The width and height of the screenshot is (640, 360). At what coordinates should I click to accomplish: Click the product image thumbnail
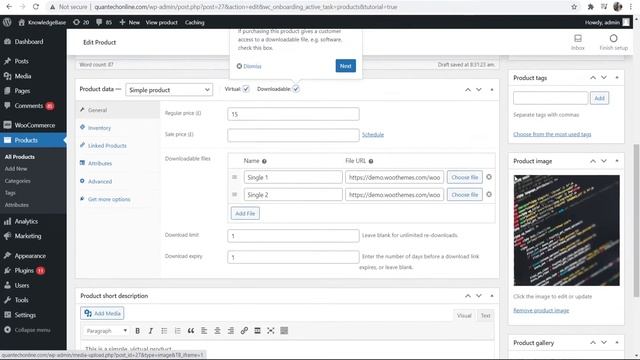coord(566,230)
